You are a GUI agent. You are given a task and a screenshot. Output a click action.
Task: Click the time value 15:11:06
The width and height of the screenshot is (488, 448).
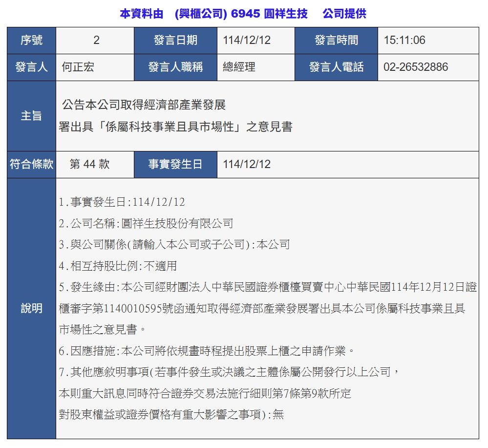pyautogui.click(x=404, y=40)
